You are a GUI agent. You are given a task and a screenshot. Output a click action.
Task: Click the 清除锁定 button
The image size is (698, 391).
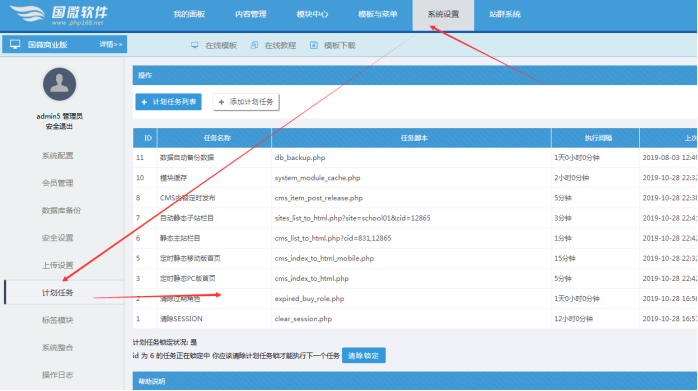coord(364,355)
